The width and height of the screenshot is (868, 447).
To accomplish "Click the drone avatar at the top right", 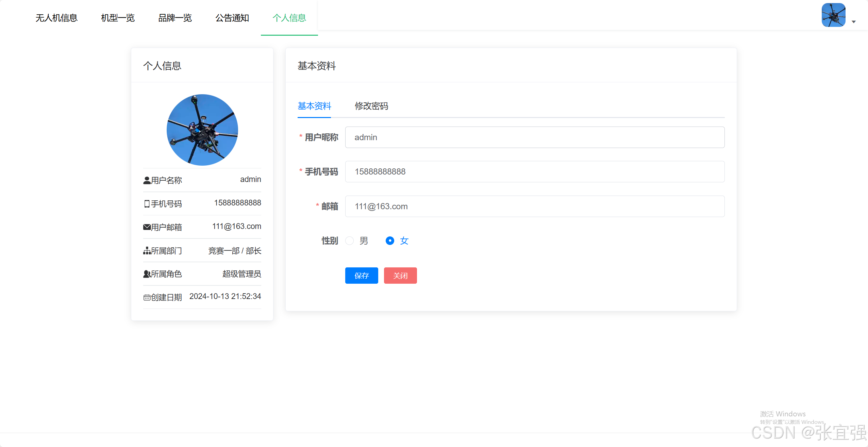I will [x=833, y=15].
